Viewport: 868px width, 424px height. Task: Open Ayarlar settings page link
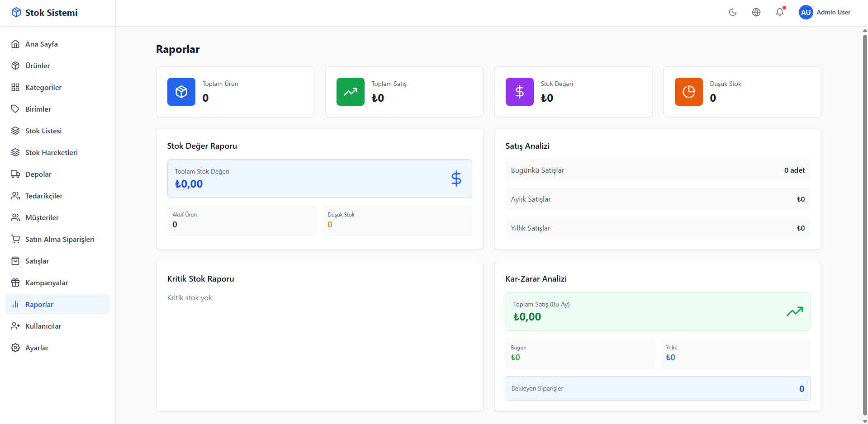pyautogui.click(x=57, y=348)
